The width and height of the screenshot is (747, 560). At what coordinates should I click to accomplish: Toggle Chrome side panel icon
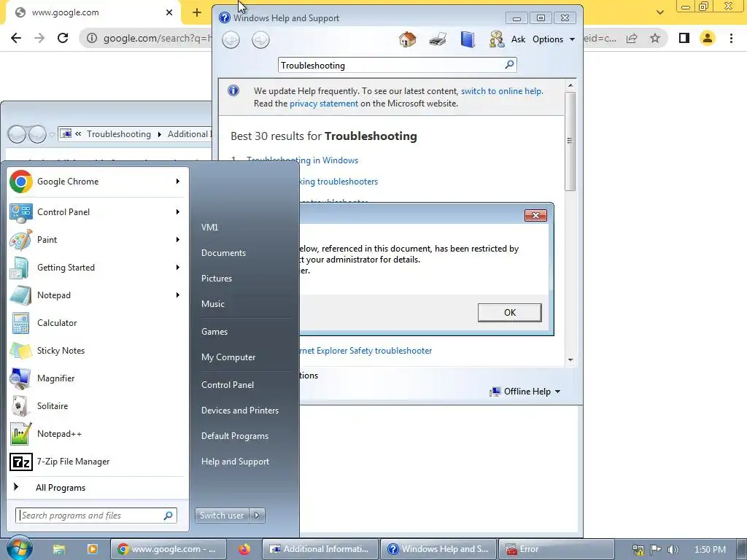684,38
